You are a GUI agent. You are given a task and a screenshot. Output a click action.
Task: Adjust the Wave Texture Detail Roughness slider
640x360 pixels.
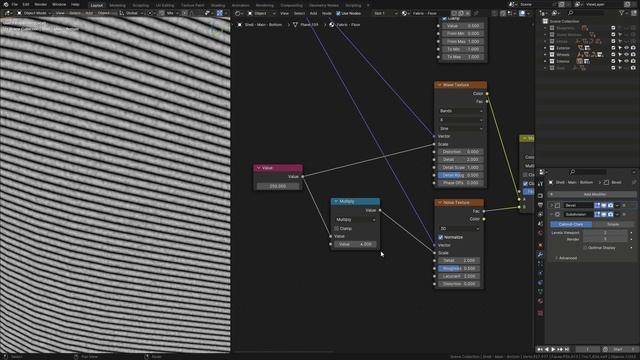coord(461,175)
